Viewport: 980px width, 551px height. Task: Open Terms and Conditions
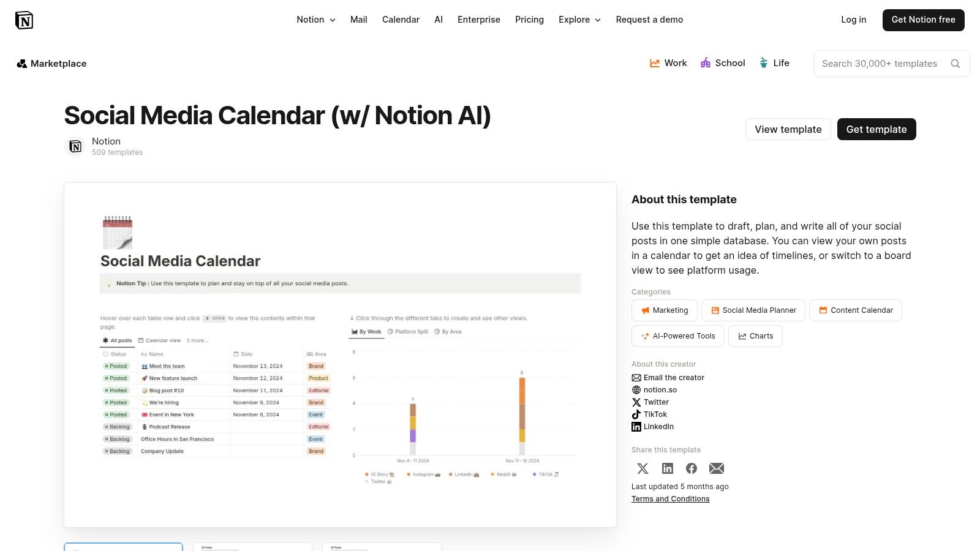click(x=670, y=498)
